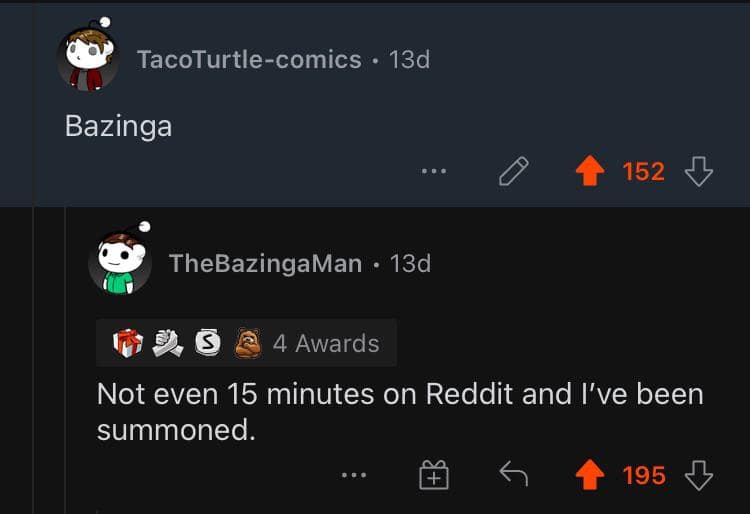Reply to TheBazingaMan's comment
This screenshot has width=750, height=514.
coord(513,476)
